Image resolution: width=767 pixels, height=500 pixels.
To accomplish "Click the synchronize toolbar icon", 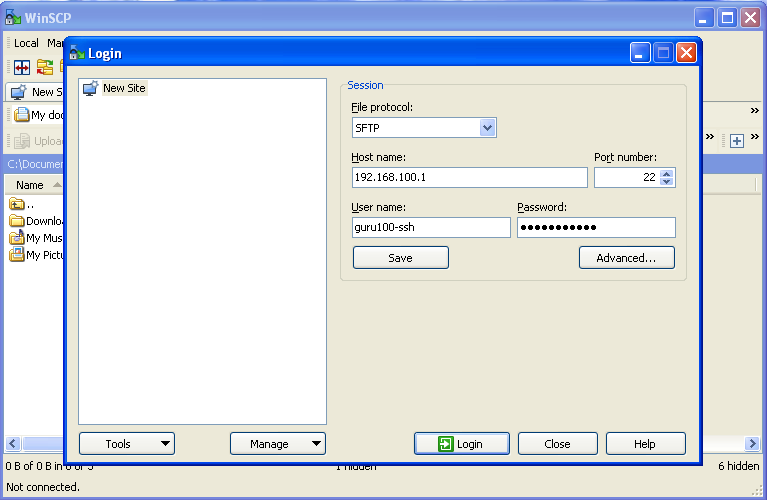I will tap(45, 67).
